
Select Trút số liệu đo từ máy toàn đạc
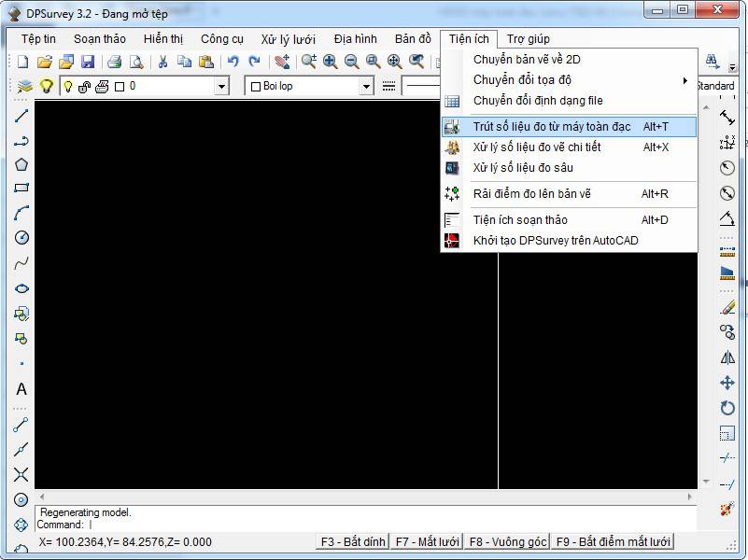pos(569,127)
